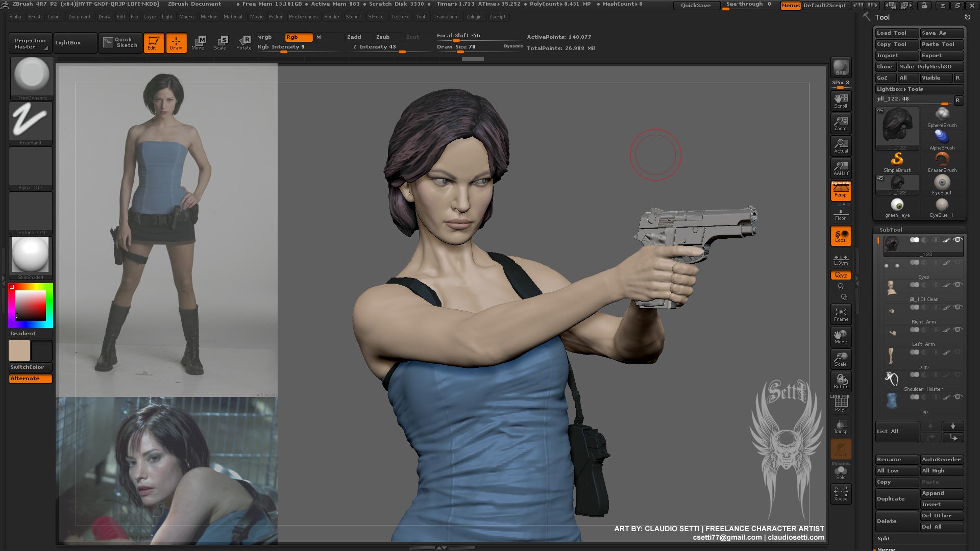
Task: Expand the Split section
Action: point(884,539)
